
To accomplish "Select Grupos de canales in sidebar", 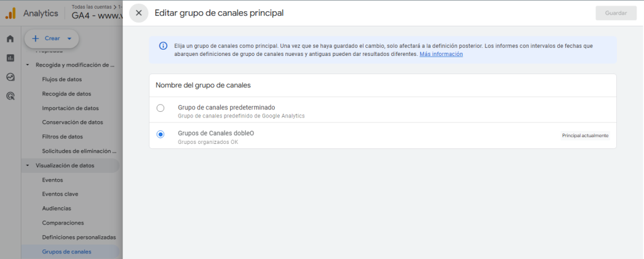I will [66, 251].
